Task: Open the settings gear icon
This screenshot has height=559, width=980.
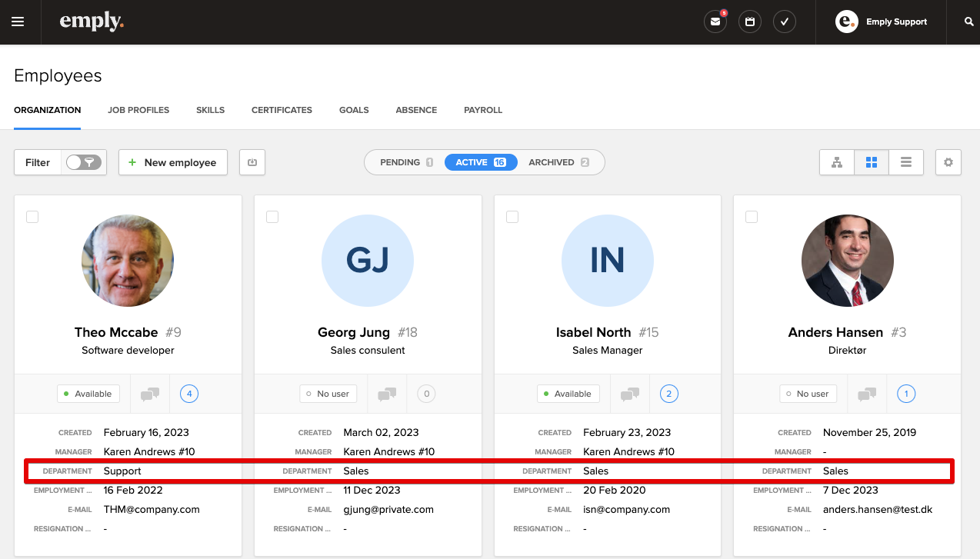Action: pos(948,162)
